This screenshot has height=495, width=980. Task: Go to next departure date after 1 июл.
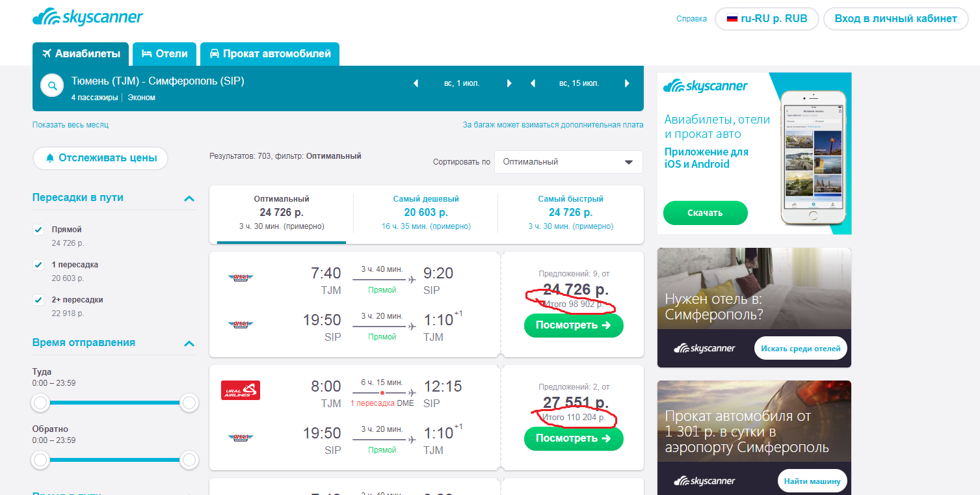coord(510,83)
